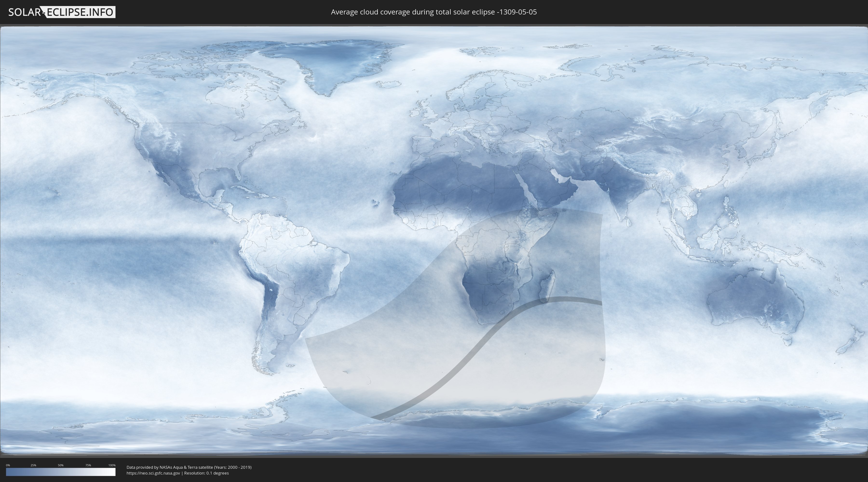Click the Resolution: 0.1 degrees text
Screen dimensions: 868x482
point(206,473)
